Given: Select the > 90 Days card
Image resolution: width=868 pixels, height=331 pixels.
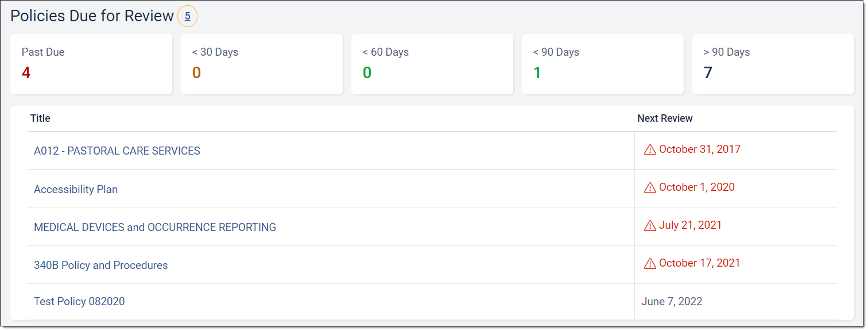Looking at the screenshot, I should [x=773, y=64].
